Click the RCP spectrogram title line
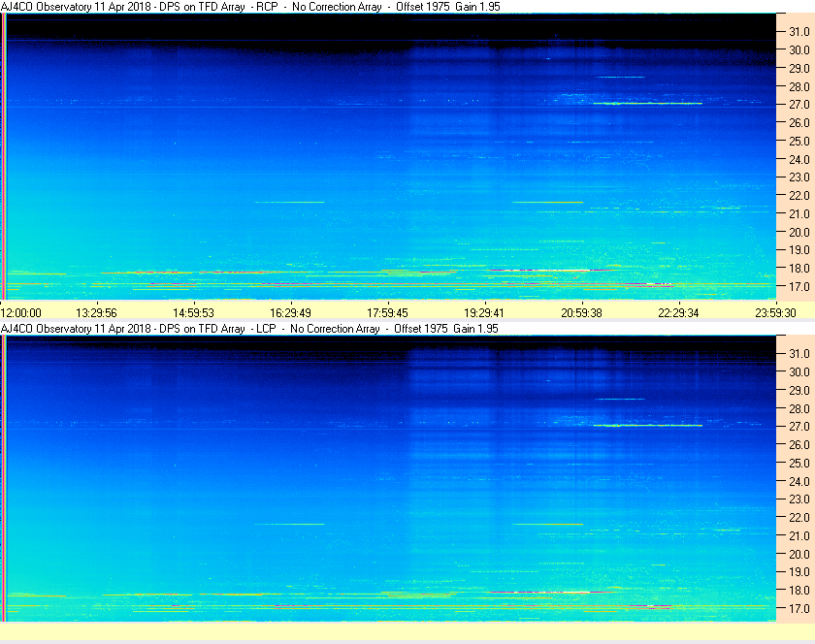 point(250,7)
